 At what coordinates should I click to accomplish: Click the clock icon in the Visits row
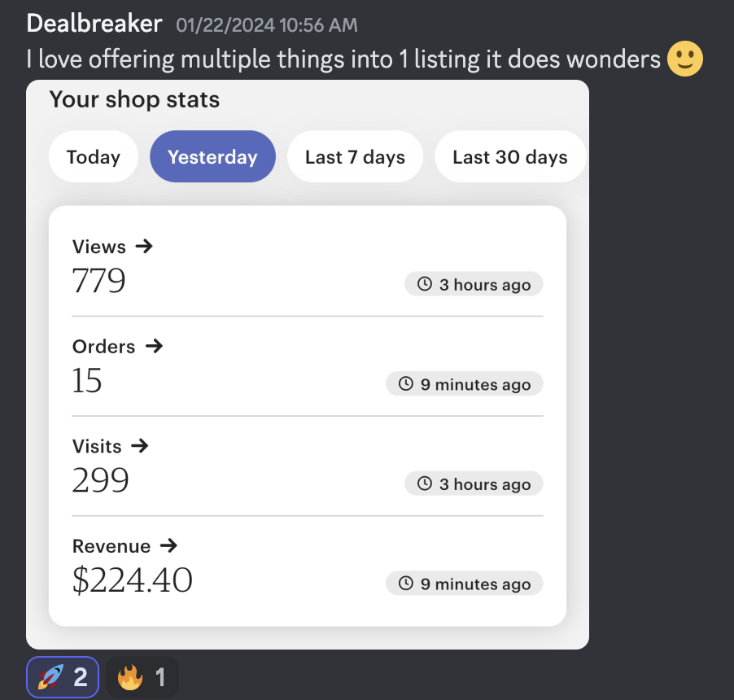425,483
